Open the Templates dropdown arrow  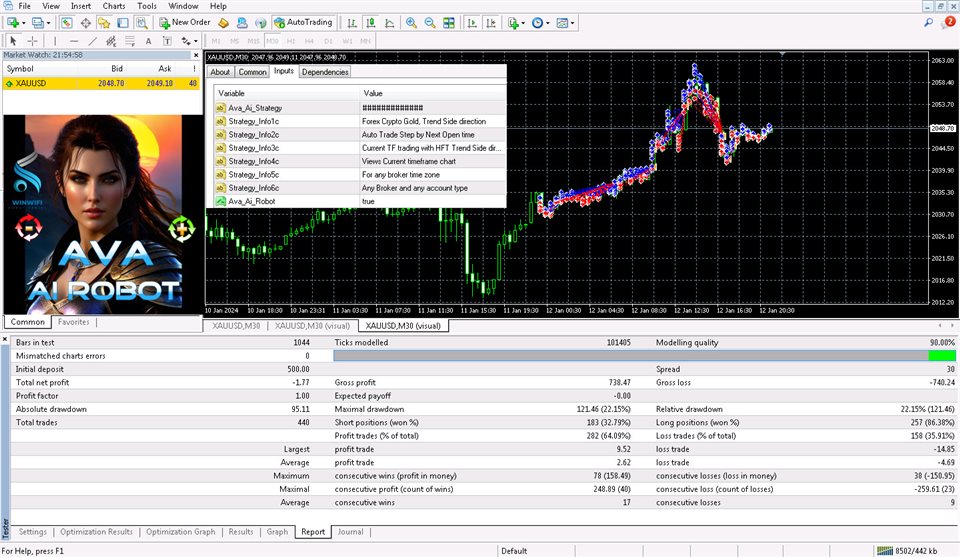(x=572, y=23)
